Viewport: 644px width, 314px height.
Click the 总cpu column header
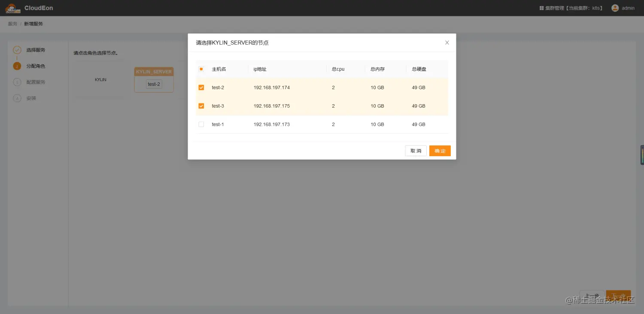click(338, 69)
